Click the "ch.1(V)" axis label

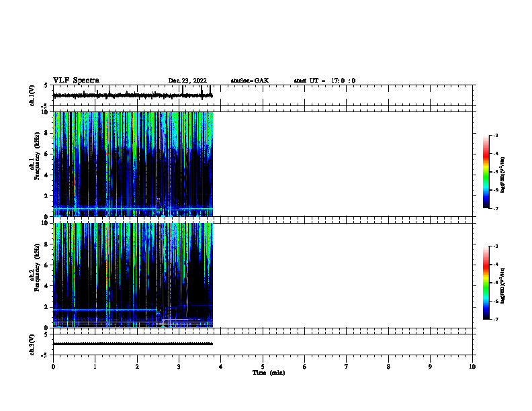32,95
